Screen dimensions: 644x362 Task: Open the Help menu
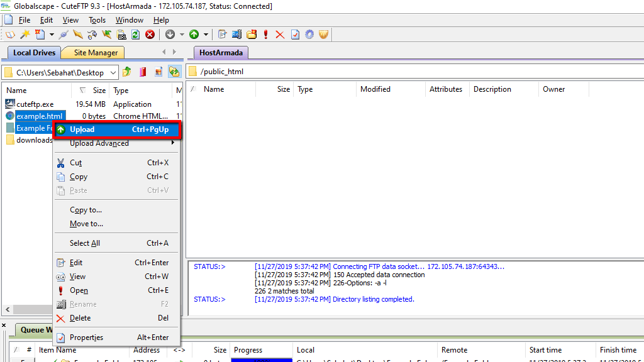(161, 20)
